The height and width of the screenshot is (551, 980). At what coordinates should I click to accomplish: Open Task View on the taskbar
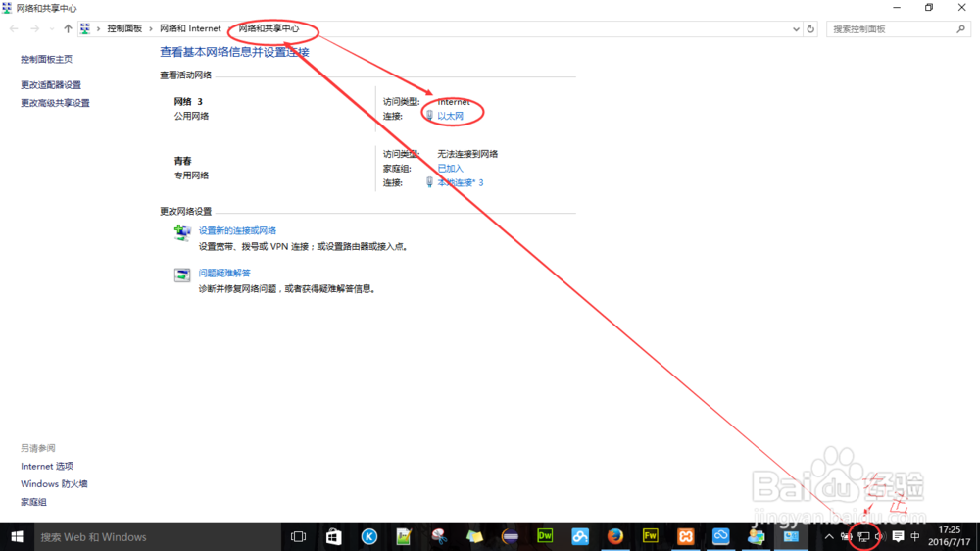point(299,536)
